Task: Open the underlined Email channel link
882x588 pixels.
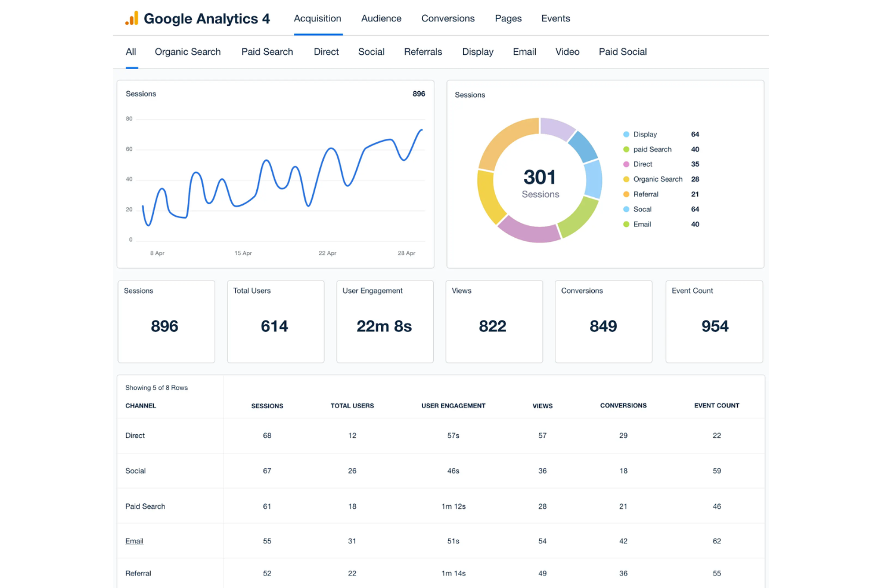Action: [x=134, y=541]
